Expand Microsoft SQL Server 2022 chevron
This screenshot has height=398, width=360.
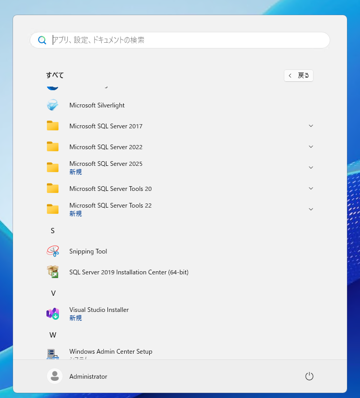(x=311, y=147)
